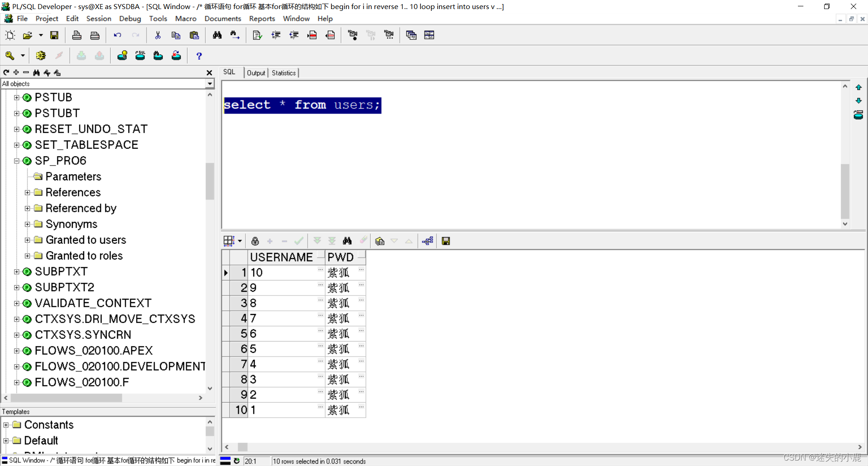Viewport: 868px width, 466px height.
Task: Open the grid mode dropdown arrow
Action: (240, 241)
